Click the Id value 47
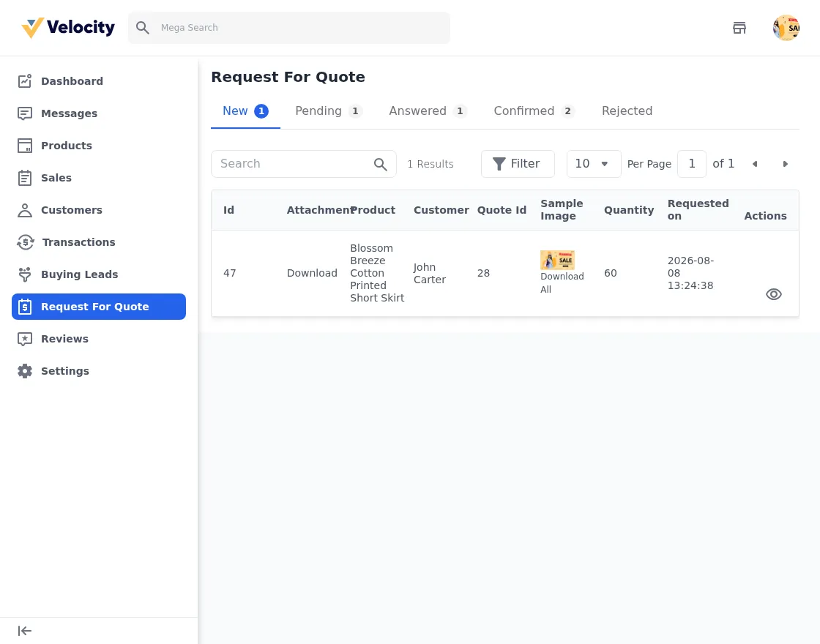820x644 pixels. 230,274
